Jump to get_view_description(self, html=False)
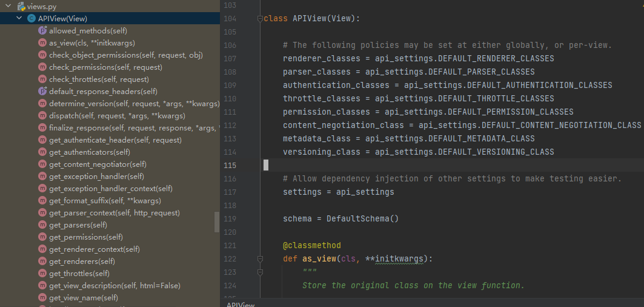The width and height of the screenshot is (644, 307). (115, 286)
